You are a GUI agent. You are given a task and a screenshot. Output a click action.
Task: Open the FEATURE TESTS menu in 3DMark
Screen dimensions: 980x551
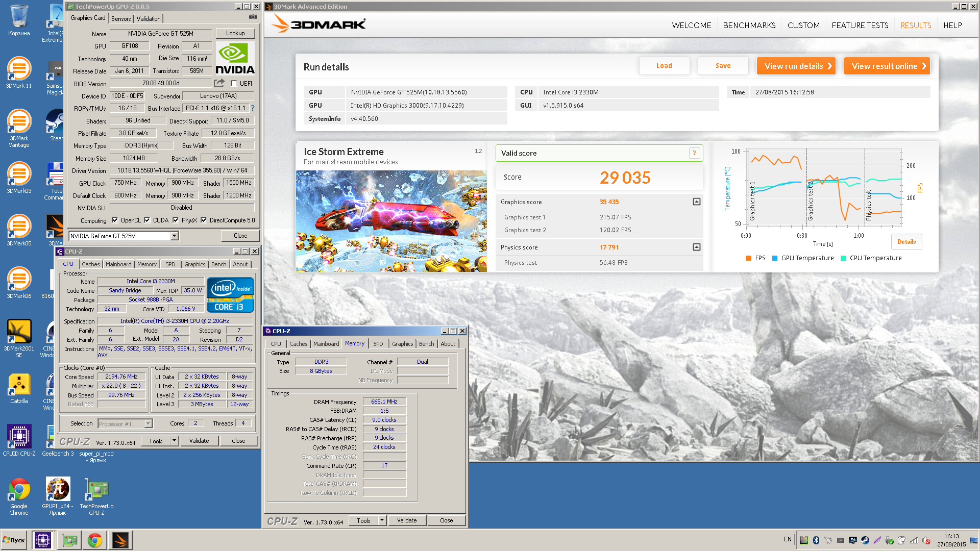click(860, 25)
